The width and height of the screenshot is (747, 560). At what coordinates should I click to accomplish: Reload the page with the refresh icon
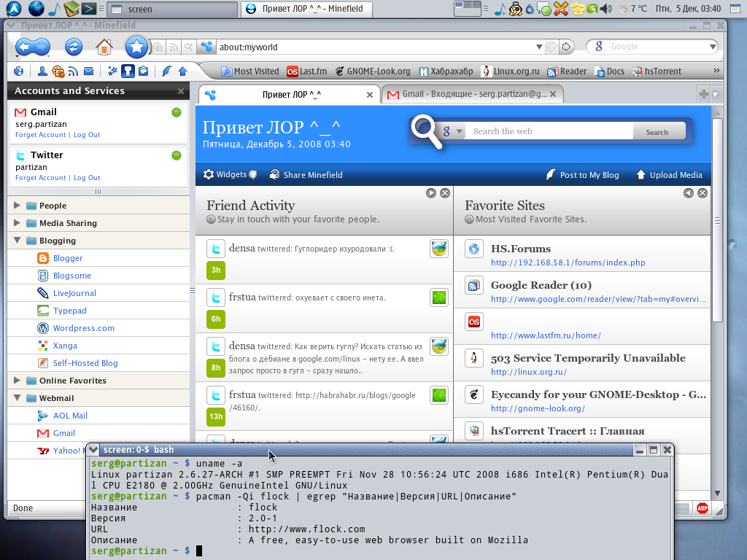74,47
